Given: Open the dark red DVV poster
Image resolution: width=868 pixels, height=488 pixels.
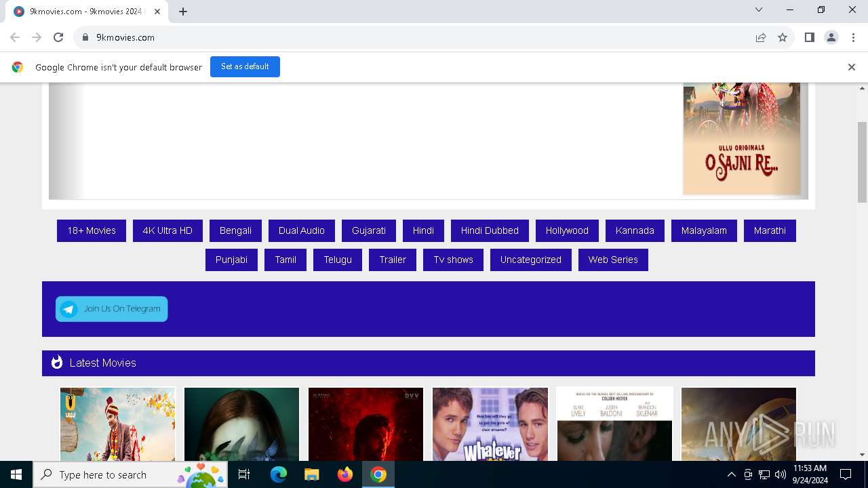Looking at the screenshot, I should pyautogui.click(x=366, y=424).
